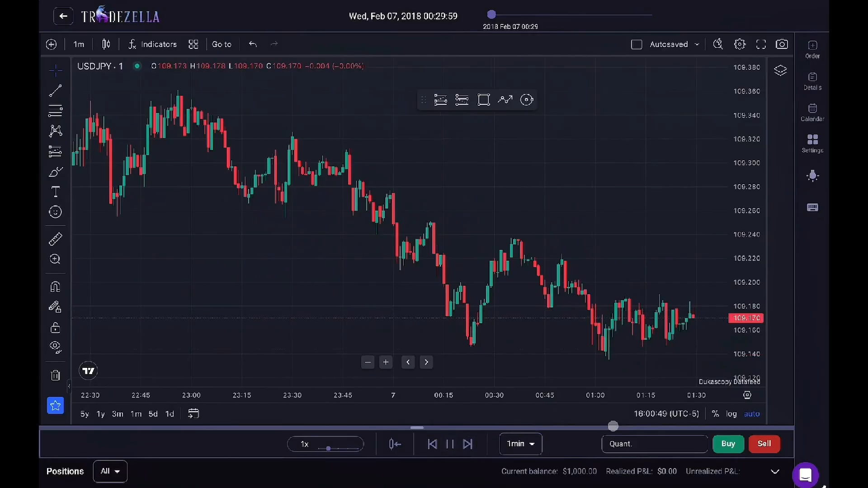Screen dimensions: 868x488
Task: Click the trash remove drawings icon
Action: click(x=55, y=375)
